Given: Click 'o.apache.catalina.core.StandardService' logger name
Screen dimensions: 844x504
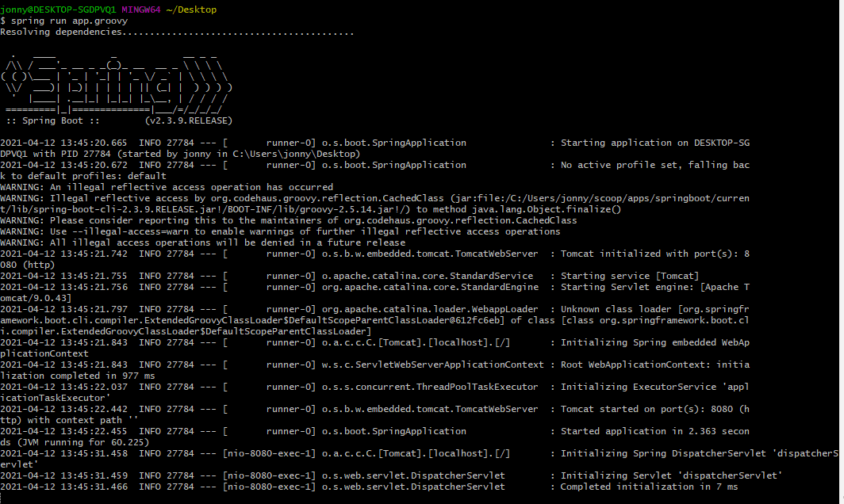Looking at the screenshot, I should tap(428, 276).
